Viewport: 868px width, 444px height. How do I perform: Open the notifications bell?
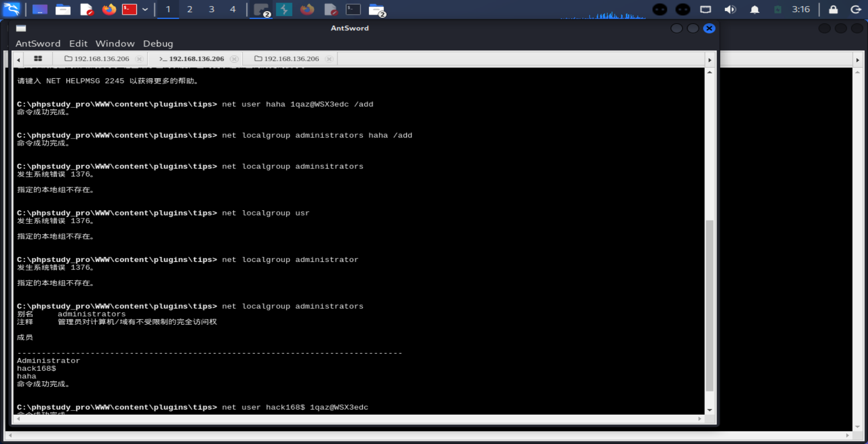(x=754, y=9)
